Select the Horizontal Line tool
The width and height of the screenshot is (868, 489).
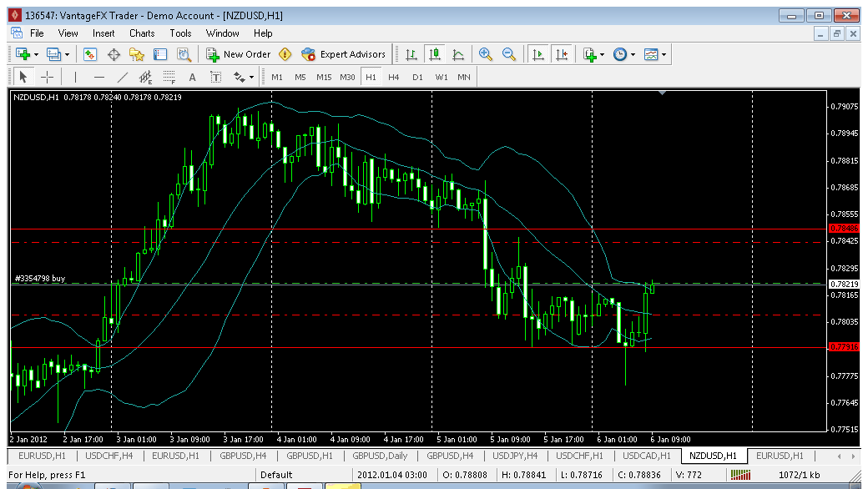coord(99,77)
